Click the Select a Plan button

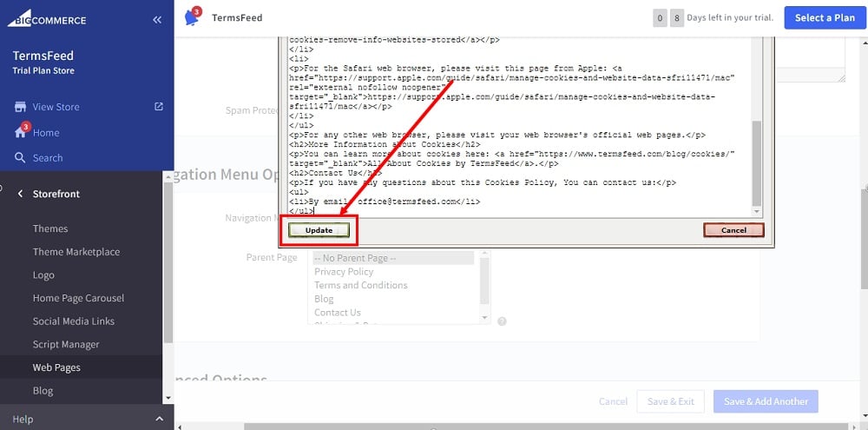pyautogui.click(x=825, y=17)
